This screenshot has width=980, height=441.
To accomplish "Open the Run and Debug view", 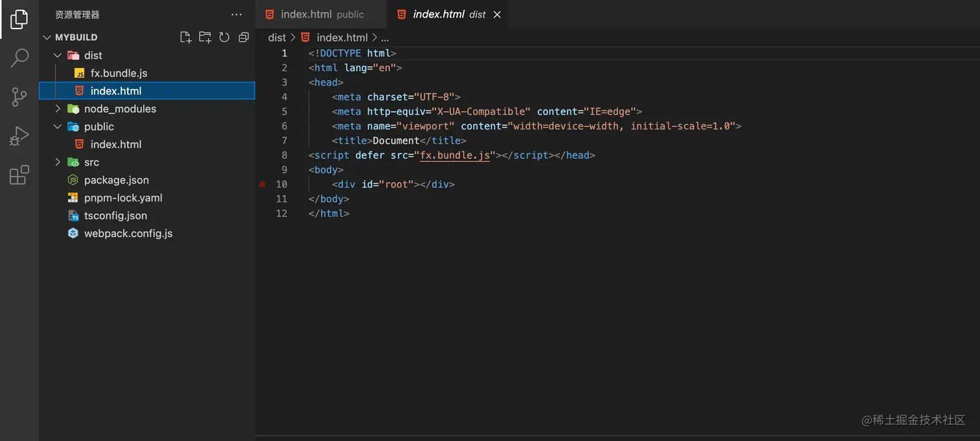I will tap(19, 136).
